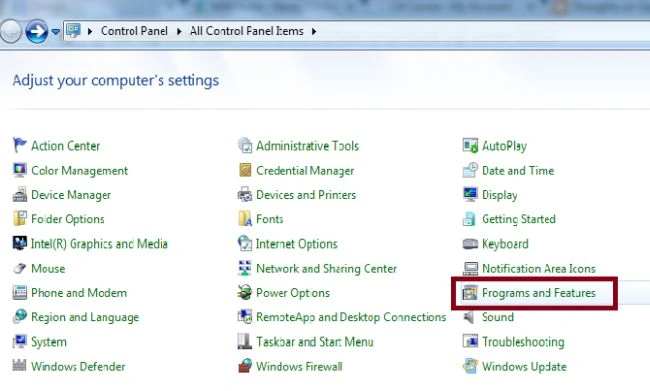Open the Windows Firewall link
The image size is (650, 391).
pyautogui.click(x=299, y=367)
